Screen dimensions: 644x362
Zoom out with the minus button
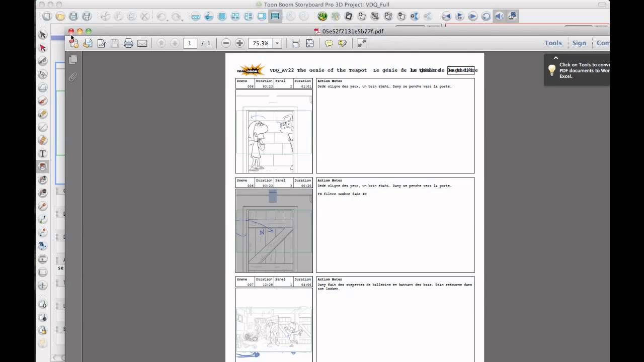226,43
